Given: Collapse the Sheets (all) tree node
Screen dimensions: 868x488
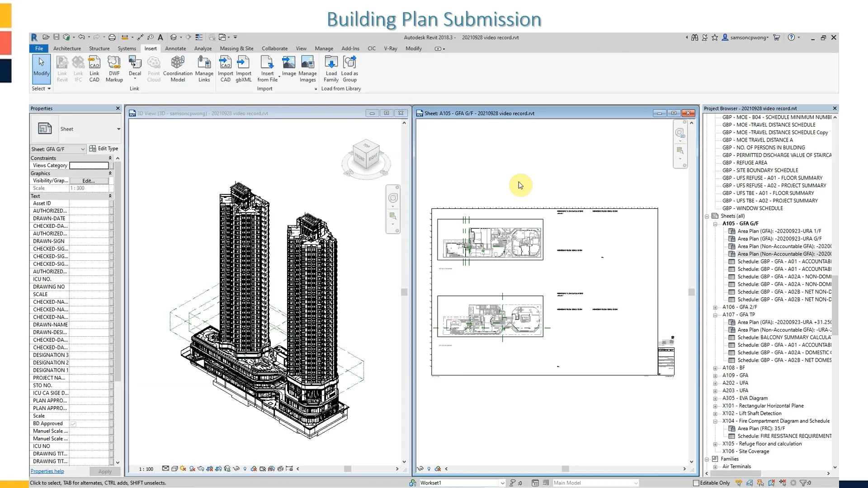Looking at the screenshot, I should [x=708, y=216].
